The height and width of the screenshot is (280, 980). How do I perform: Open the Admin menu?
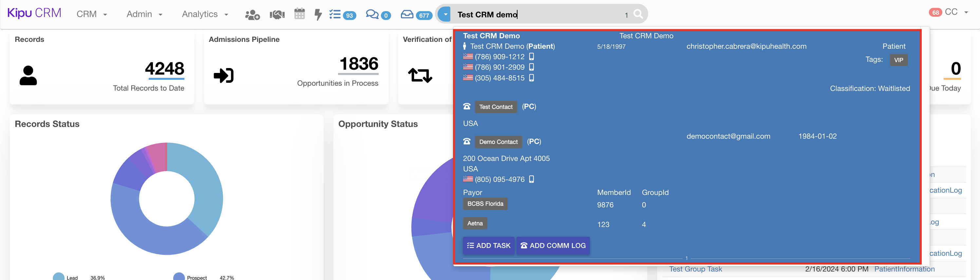coord(144,14)
